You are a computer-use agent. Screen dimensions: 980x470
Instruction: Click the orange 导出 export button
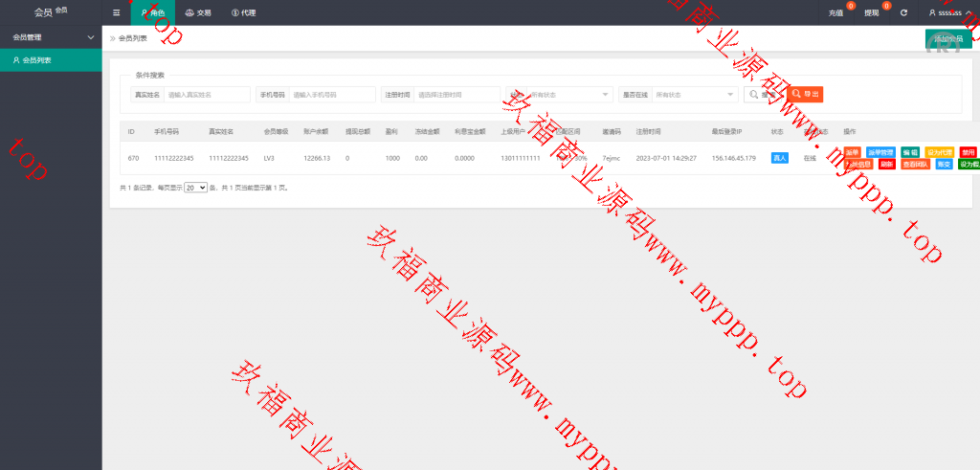tap(805, 94)
